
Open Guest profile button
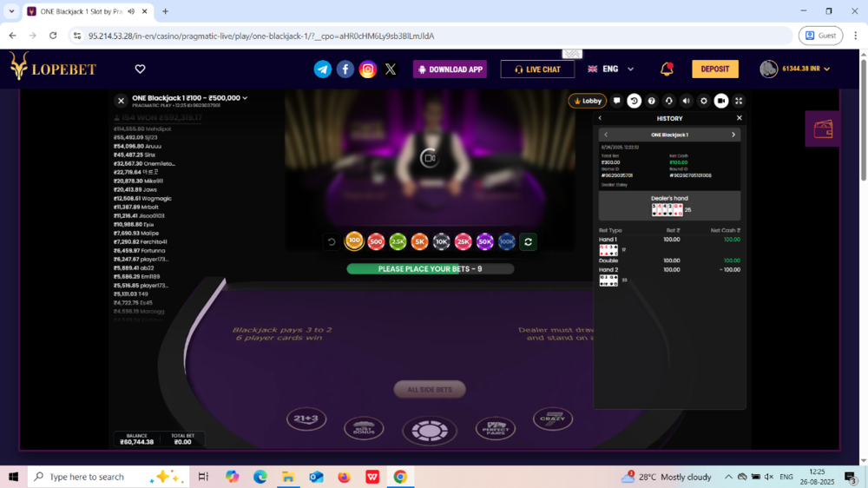tap(821, 36)
